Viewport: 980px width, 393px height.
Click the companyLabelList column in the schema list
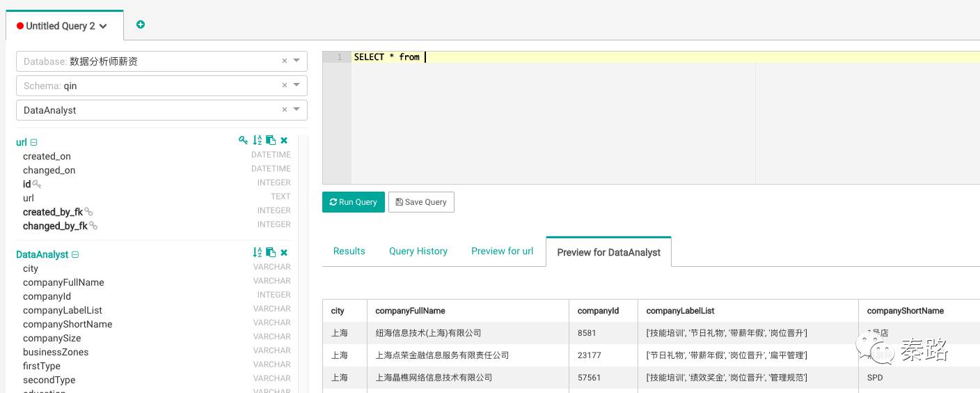tap(63, 310)
